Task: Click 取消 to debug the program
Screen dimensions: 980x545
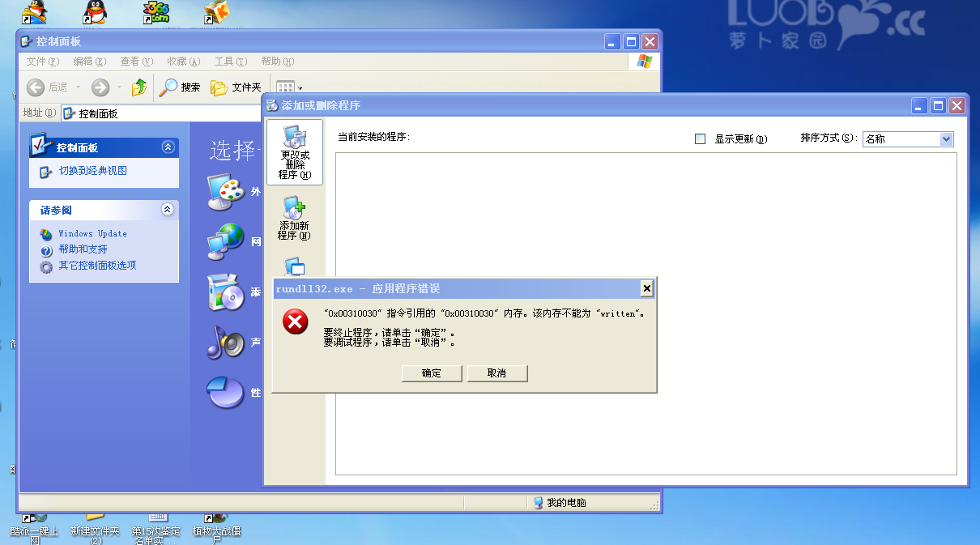Action: pos(496,373)
